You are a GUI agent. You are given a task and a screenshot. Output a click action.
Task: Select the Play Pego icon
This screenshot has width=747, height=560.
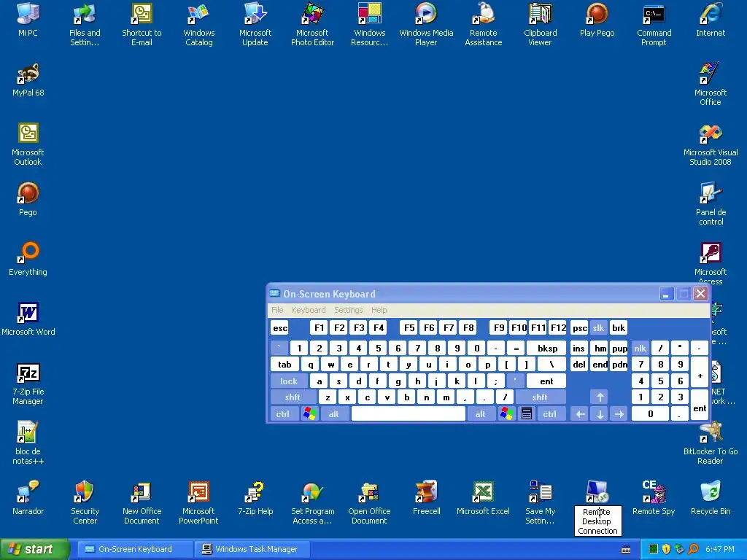pos(597,15)
